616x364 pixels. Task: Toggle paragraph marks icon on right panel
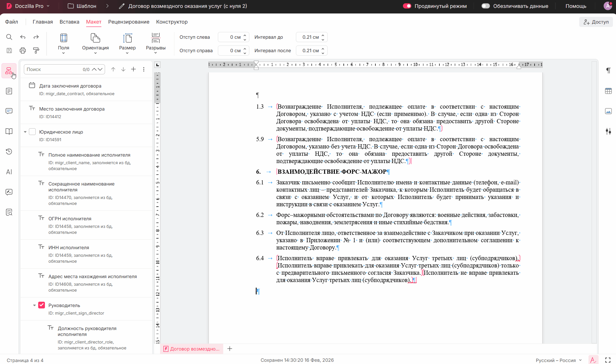608,70
